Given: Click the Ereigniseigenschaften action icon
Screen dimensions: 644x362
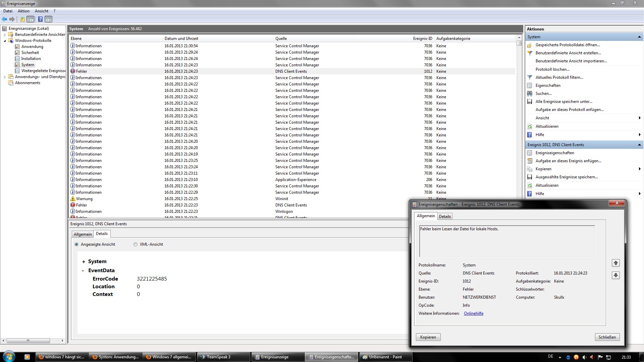Looking at the screenshot, I should (530, 153).
